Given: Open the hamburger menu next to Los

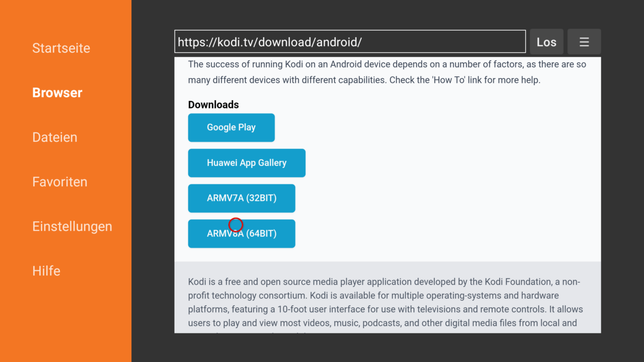Looking at the screenshot, I should pyautogui.click(x=584, y=42).
